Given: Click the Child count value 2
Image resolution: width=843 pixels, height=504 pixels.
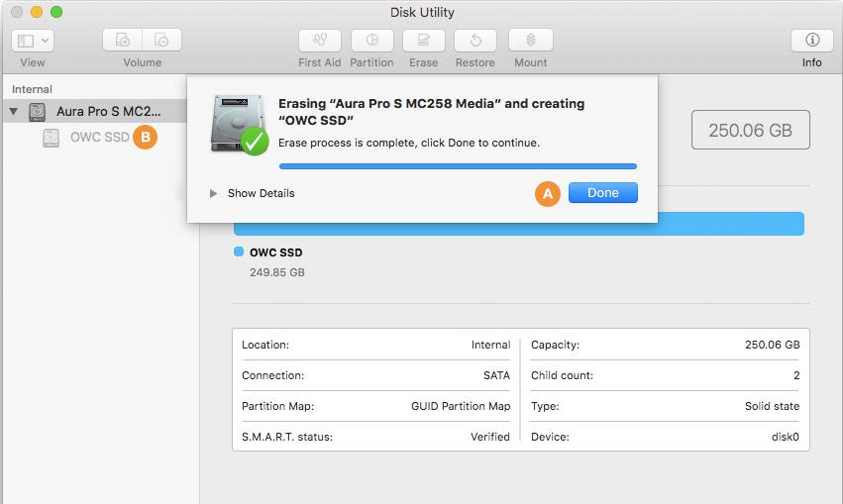Looking at the screenshot, I should click(x=796, y=375).
